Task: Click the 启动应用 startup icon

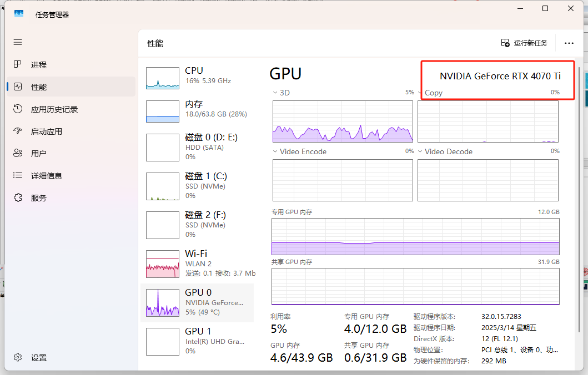Action: click(x=18, y=131)
